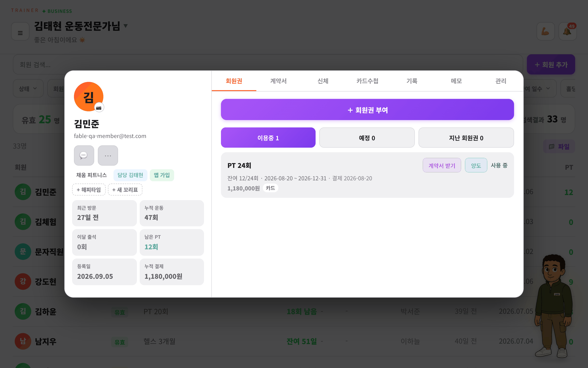Image resolution: width=588 pixels, height=368 pixels.
Task: Click + 해피타임 tag button
Action: tap(89, 190)
